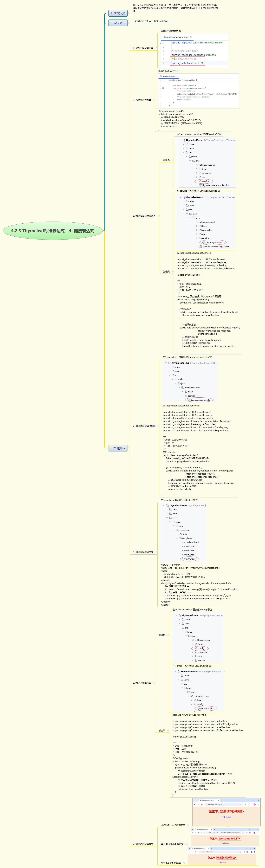This screenshot has height=868, width=265.
Task: Close the tab in the Welcome to LZY browser
Action: (x=212, y=830)
